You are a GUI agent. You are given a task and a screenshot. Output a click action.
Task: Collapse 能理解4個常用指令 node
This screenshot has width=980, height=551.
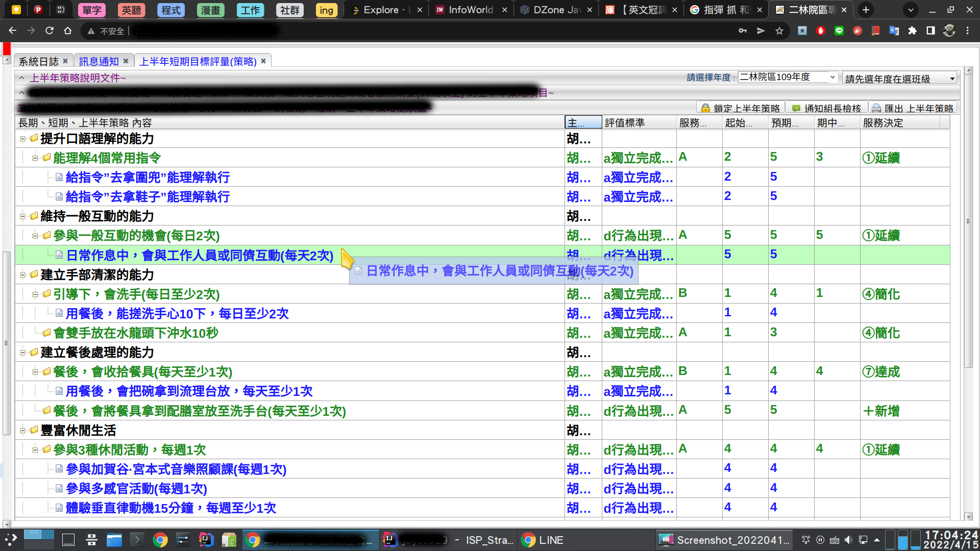point(35,158)
